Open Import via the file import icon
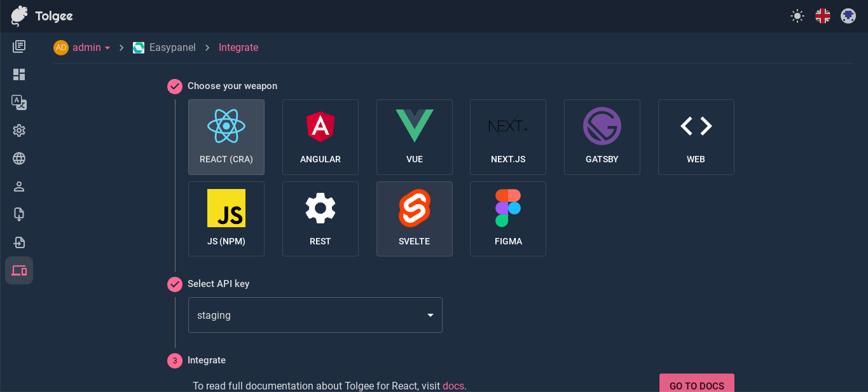Viewport: 868px width, 392px height. pyautogui.click(x=19, y=242)
